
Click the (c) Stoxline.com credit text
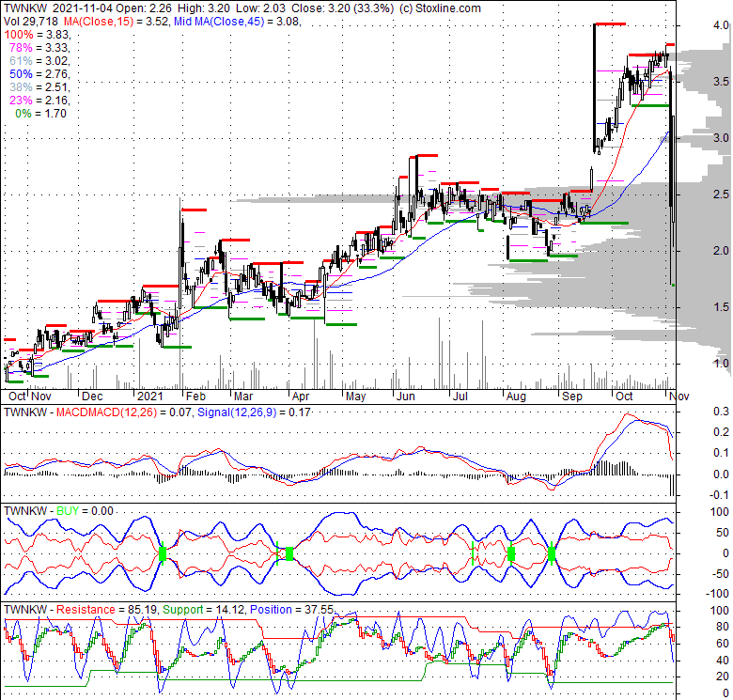point(439,8)
